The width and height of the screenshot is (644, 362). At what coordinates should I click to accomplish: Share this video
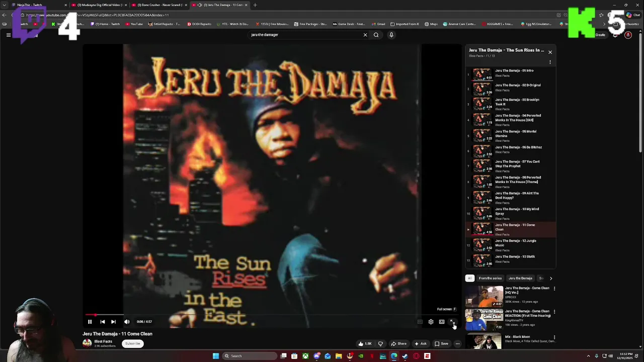pos(398,344)
